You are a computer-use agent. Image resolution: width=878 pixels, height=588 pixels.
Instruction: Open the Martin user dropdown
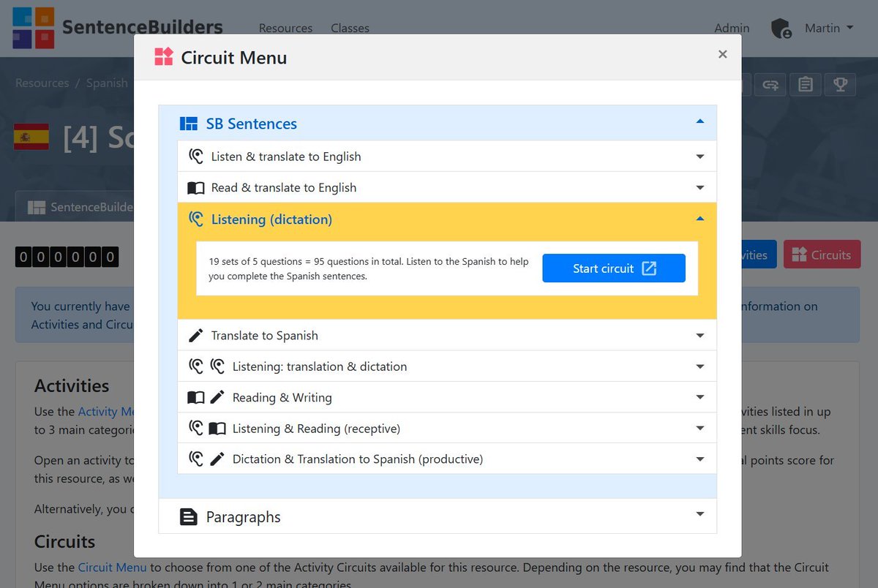click(x=829, y=28)
